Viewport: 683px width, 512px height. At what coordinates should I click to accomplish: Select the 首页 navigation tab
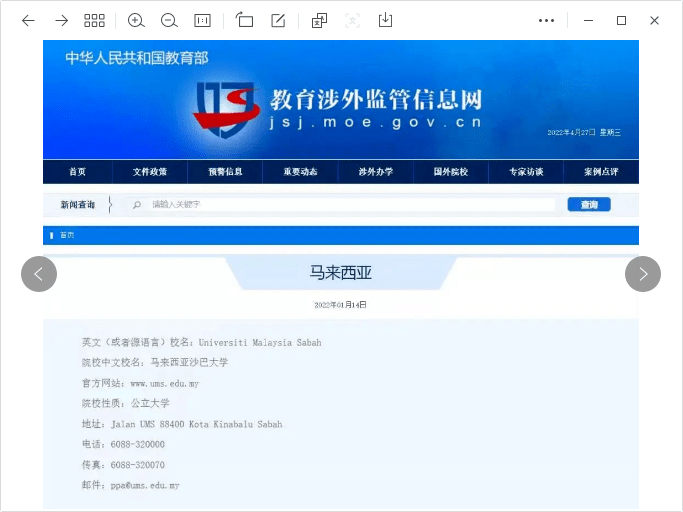click(77, 172)
